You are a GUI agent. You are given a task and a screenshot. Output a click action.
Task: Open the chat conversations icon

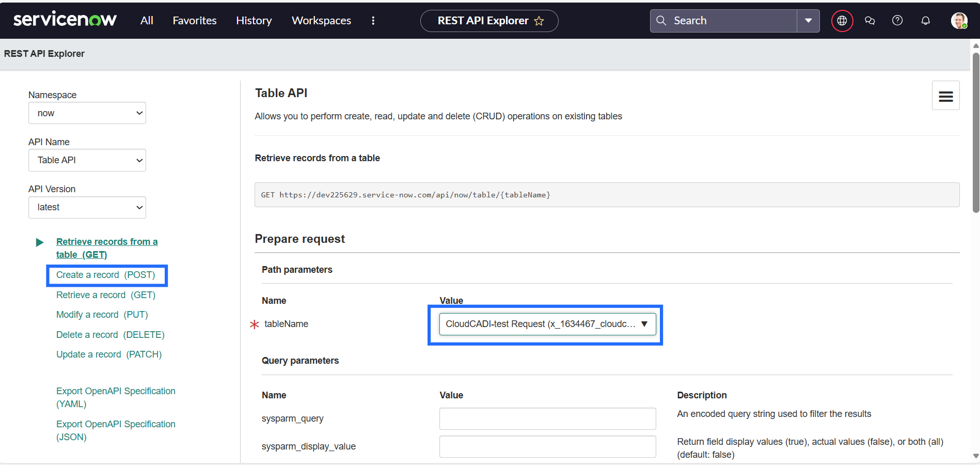pos(870,21)
